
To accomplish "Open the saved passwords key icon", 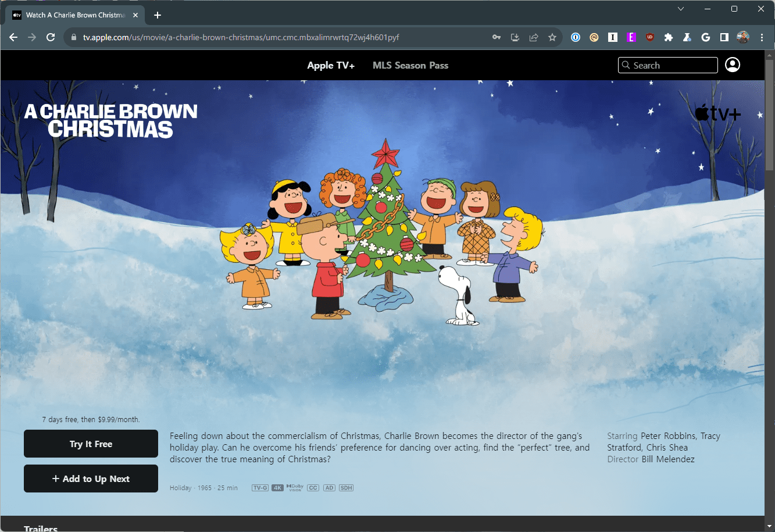I will 496,37.
